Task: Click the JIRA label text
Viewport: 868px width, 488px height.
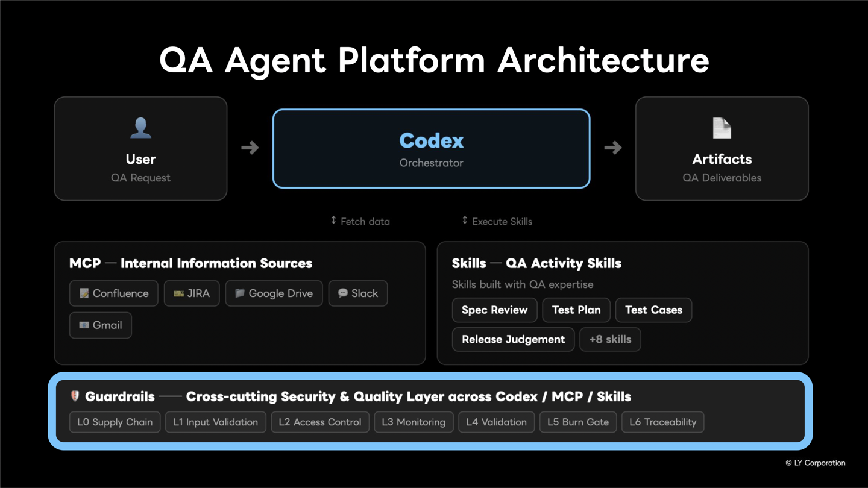Action: [198, 293]
